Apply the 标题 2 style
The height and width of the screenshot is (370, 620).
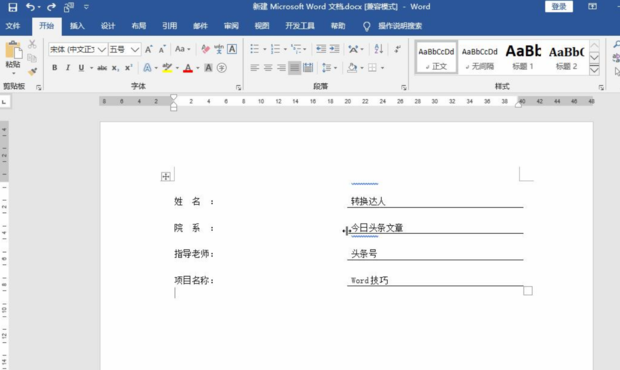tap(566, 58)
